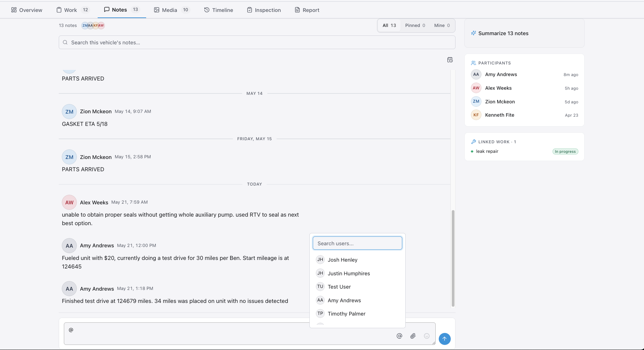Click the Participants people icon
Screen dimensions: 644x350
(474, 63)
